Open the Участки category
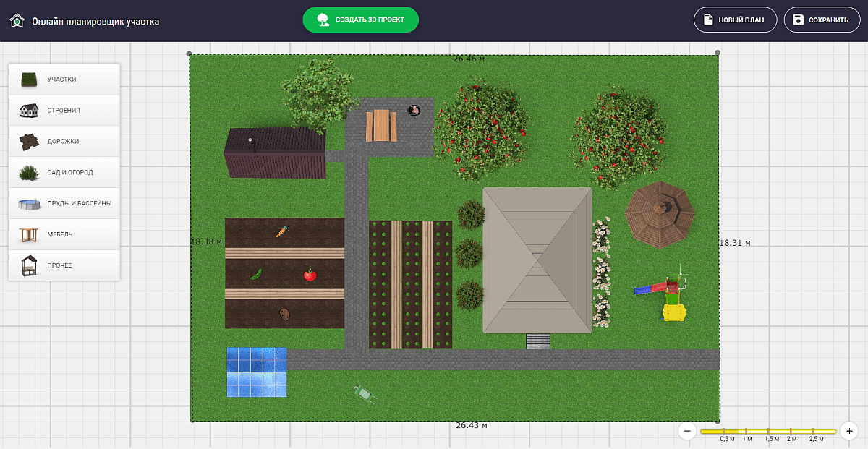868x449 pixels. pyautogui.click(x=64, y=80)
